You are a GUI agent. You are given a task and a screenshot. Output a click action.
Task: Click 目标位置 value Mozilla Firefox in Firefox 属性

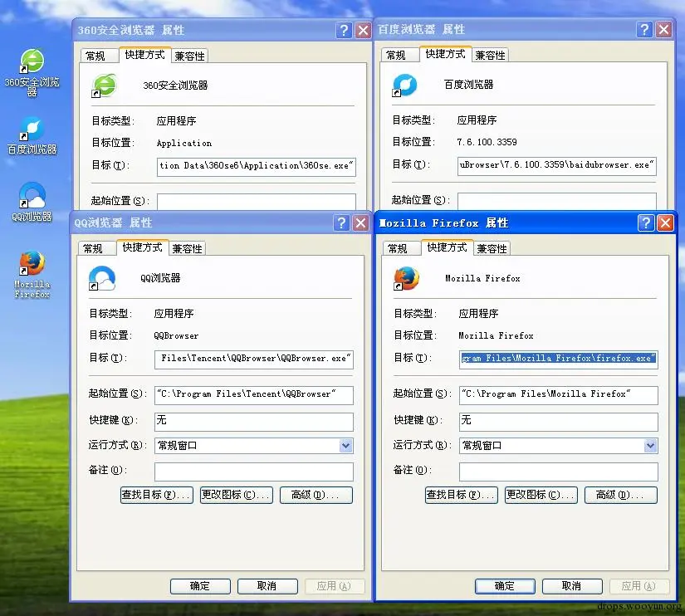point(496,335)
